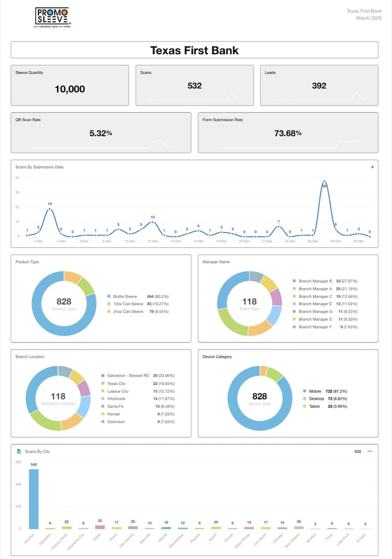Screen dimensions: 392x559
Task: Click the 38 peak point on the scans line chart
Action: click(x=324, y=181)
